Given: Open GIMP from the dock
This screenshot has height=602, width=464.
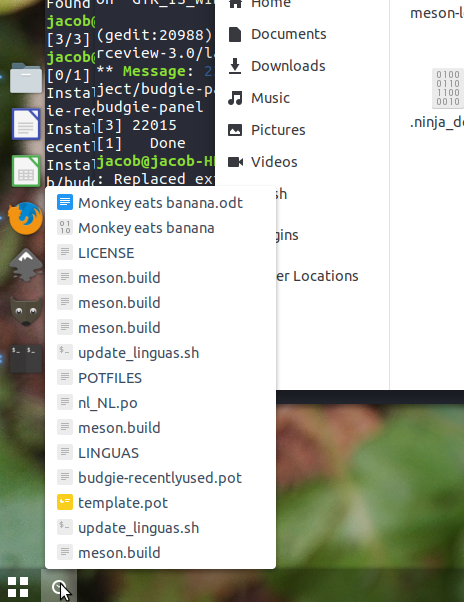Looking at the screenshot, I should point(26,311).
